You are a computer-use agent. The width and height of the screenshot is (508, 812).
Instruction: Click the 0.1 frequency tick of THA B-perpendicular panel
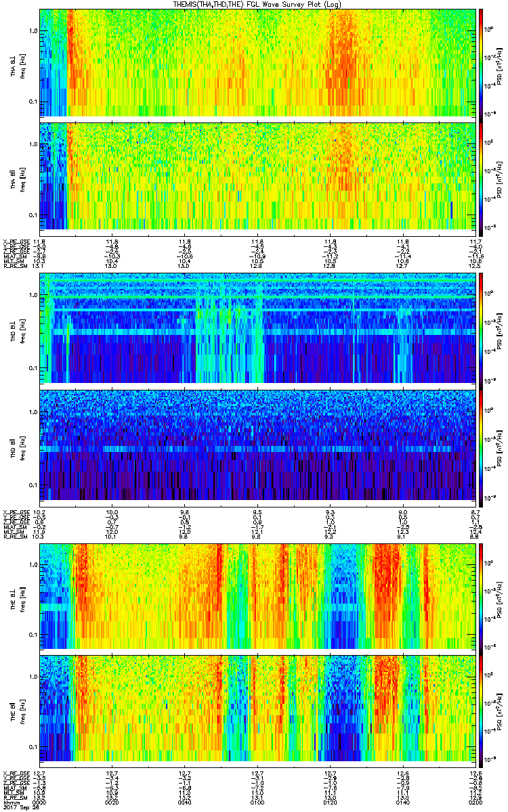point(32,102)
